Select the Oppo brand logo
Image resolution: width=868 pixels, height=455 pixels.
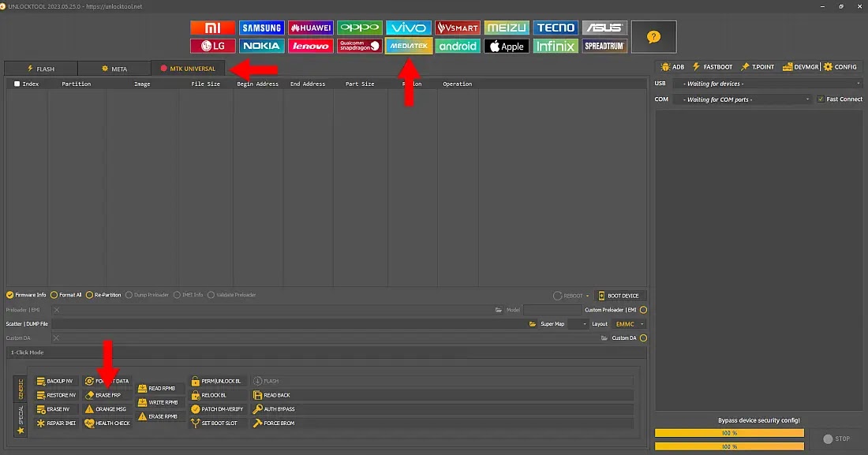click(360, 28)
